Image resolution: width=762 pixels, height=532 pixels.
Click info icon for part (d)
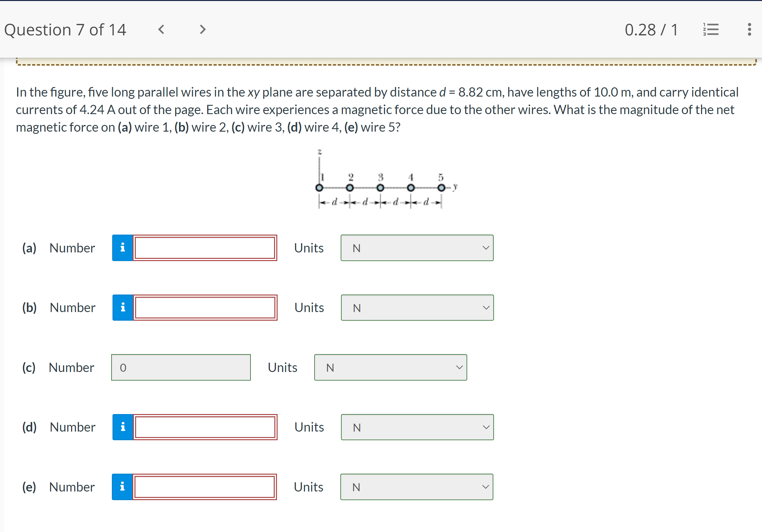coord(123,427)
